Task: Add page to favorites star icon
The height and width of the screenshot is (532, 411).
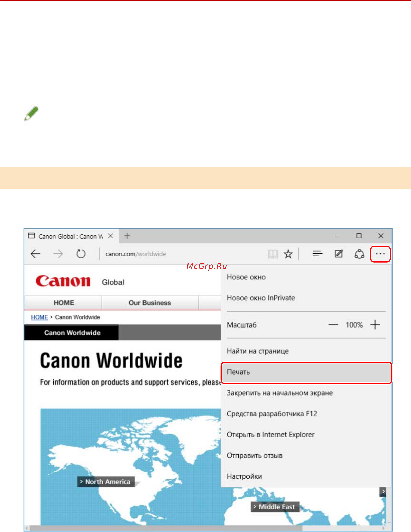Action: (288, 254)
